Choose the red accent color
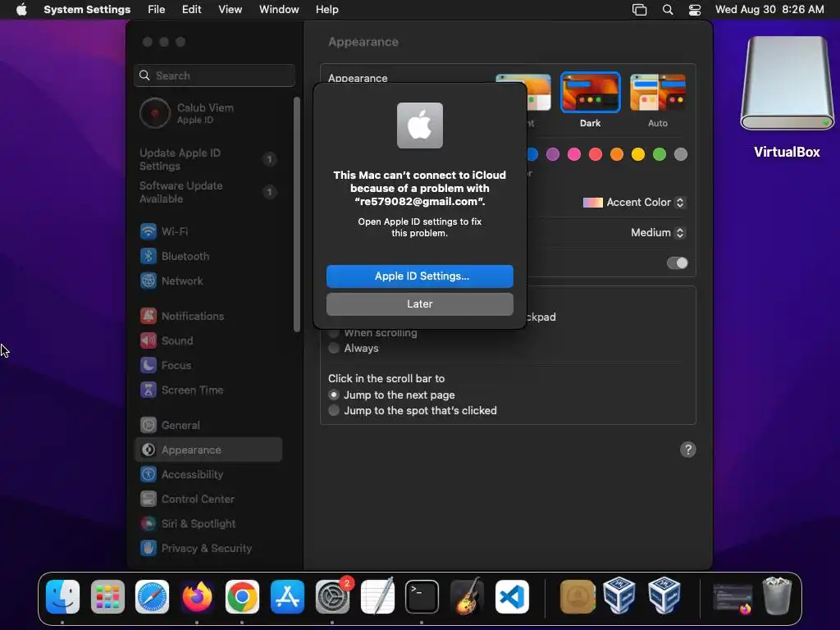The width and height of the screenshot is (840, 630). 596,154
